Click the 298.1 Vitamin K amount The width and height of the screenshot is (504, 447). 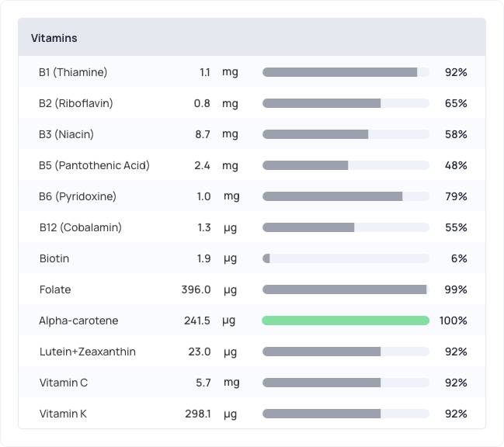point(197,414)
